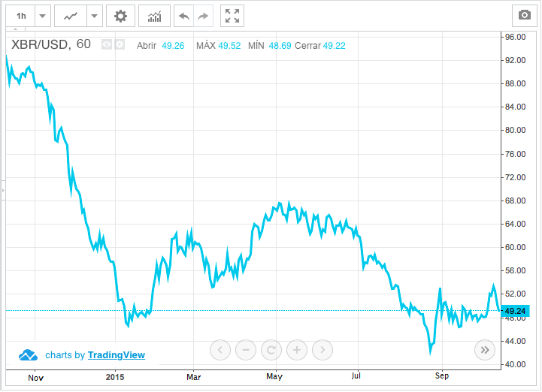
Task: Zoom in using the plus button
Action: click(x=297, y=349)
